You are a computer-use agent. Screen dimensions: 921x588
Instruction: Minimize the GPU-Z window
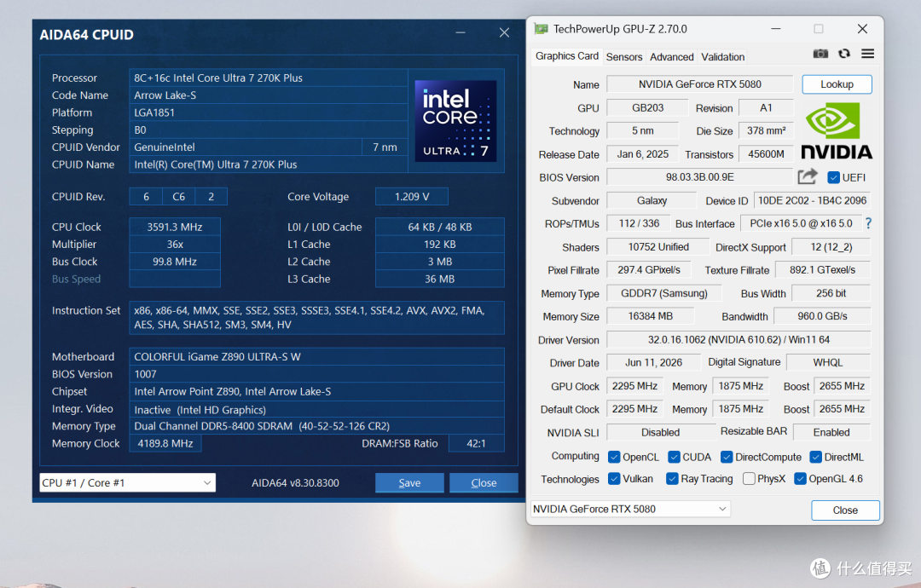776,29
